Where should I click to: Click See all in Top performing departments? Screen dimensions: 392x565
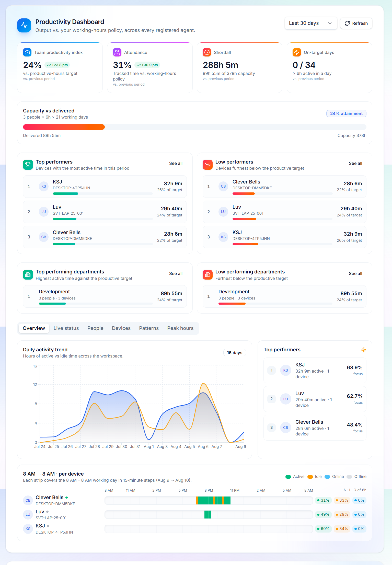(176, 273)
